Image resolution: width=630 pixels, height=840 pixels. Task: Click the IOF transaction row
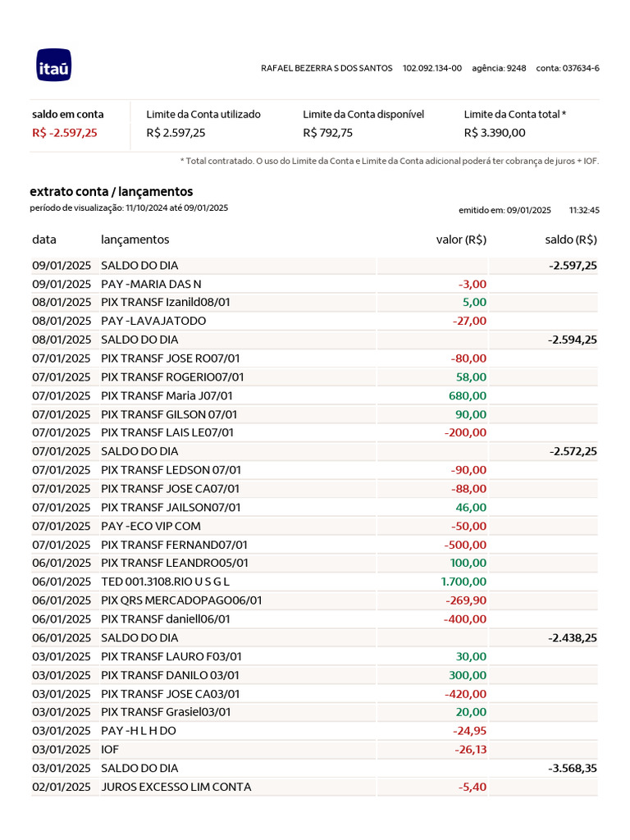coord(110,749)
